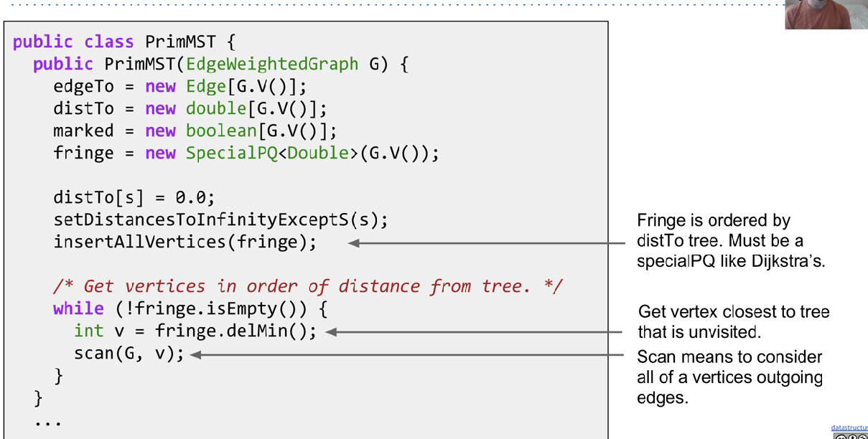Click the 'distTo = new double' line
The image size is (868, 439).
(190, 109)
